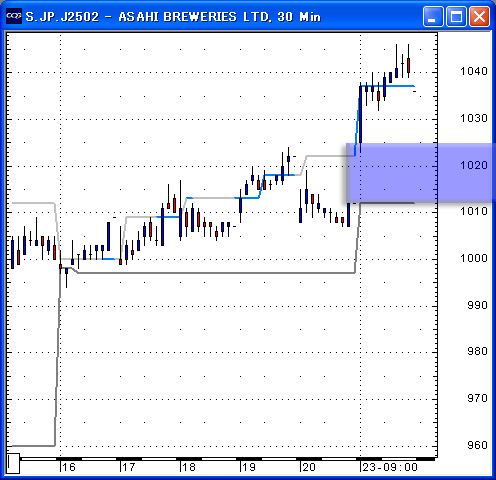Click the CQG icon in the title bar
This screenshot has width=496, height=480.
coord(14,16)
